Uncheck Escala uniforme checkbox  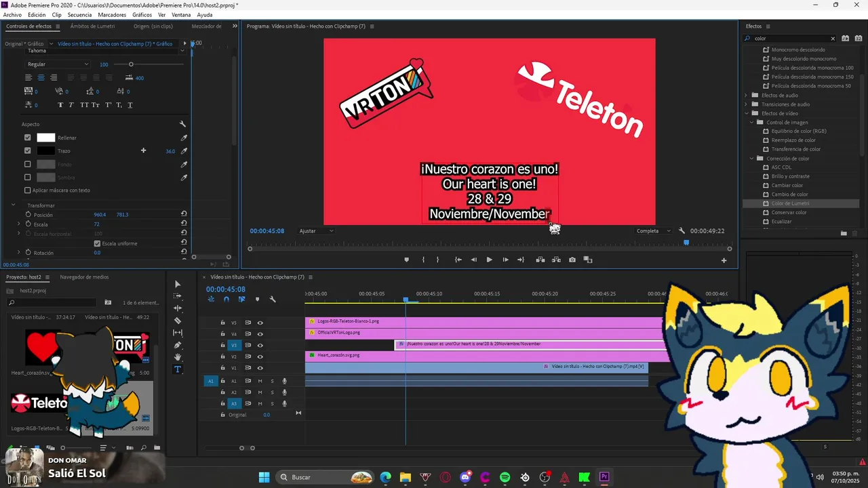pos(97,243)
